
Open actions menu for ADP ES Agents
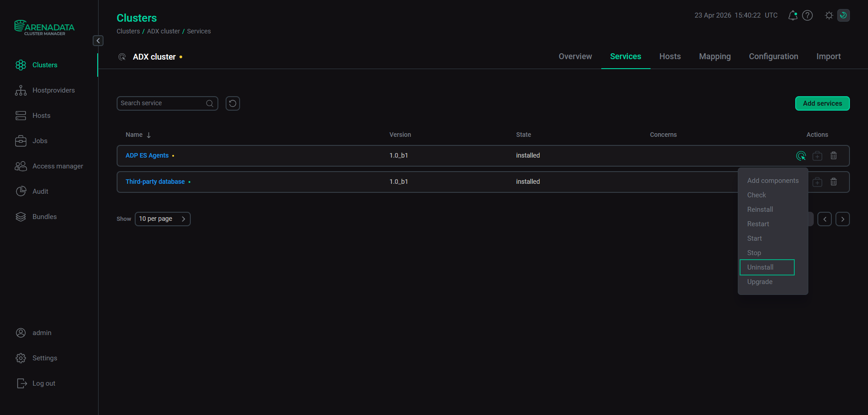801,156
